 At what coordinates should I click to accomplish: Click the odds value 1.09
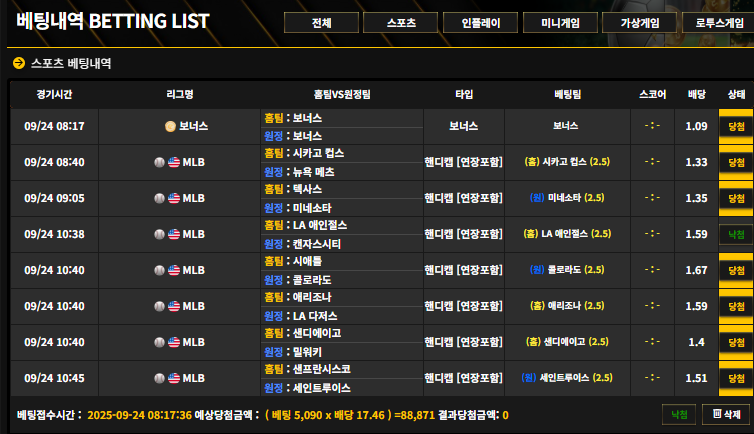pyautogui.click(x=696, y=126)
